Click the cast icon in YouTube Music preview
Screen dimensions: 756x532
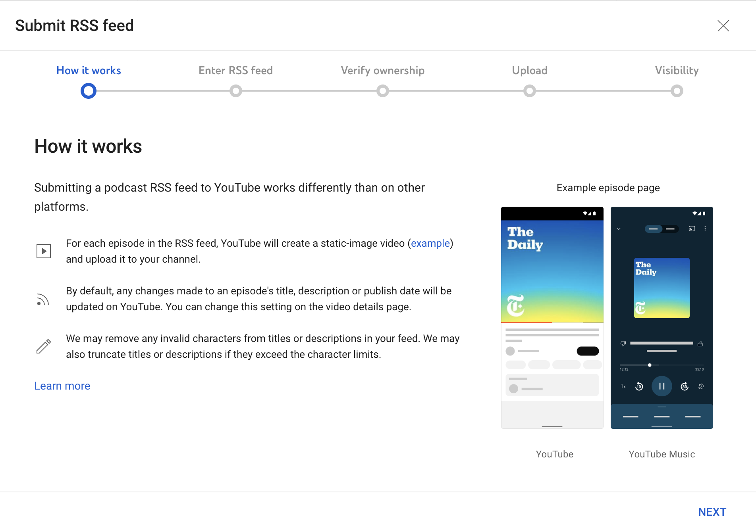(x=692, y=229)
